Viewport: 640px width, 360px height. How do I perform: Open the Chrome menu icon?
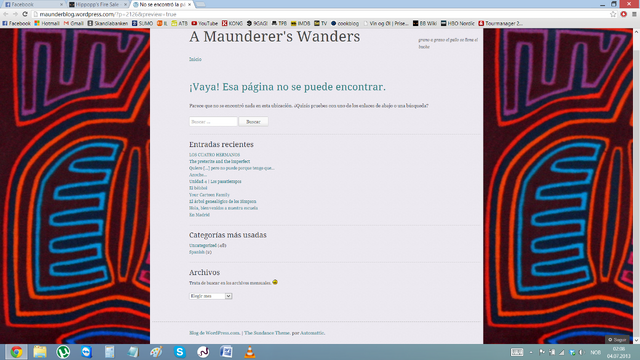point(634,14)
